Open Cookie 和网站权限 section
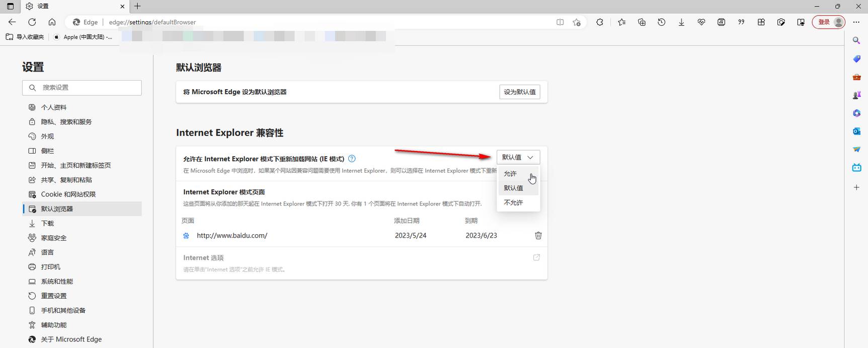The height and width of the screenshot is (348, 868). [x=83, y=194]
